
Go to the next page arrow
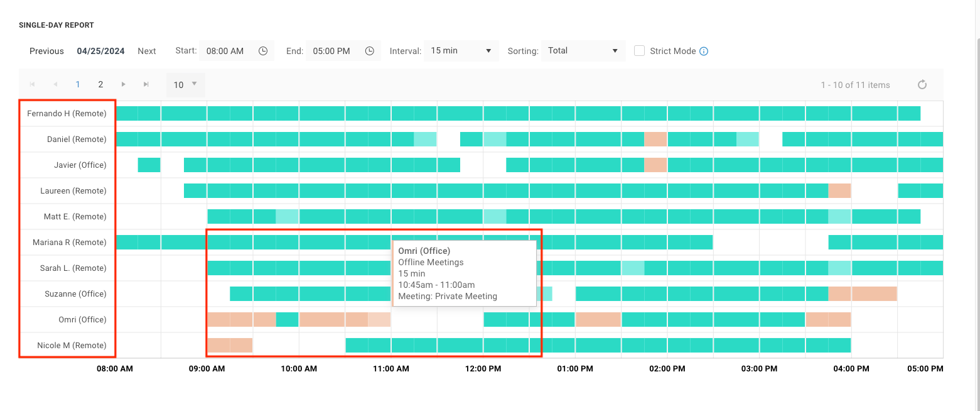123,84
